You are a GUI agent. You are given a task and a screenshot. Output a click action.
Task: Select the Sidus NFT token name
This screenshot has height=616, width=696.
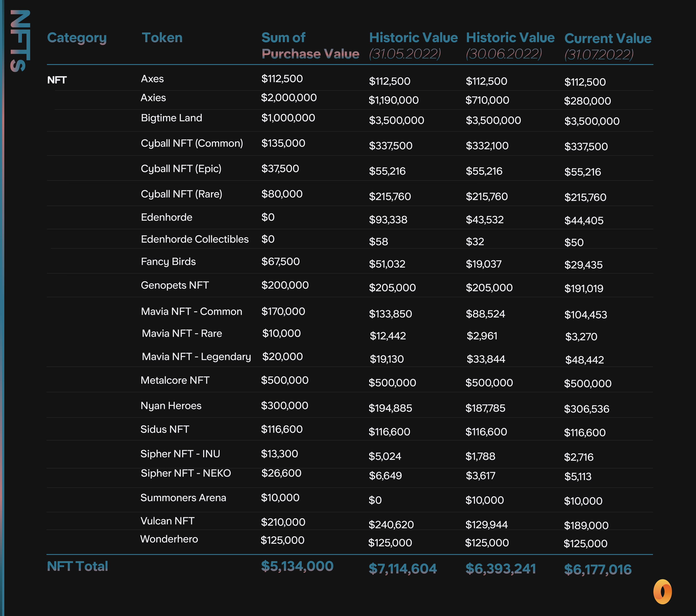(x=165, y=429)
